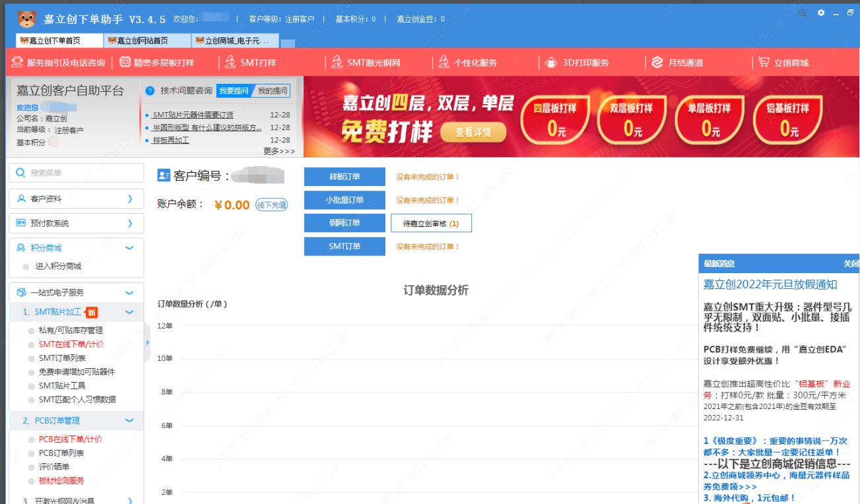Switch to 嘉立创网站首页 tab
This screenshot has height=504, width=860.
pyautogui.click(x=147, y=41)
